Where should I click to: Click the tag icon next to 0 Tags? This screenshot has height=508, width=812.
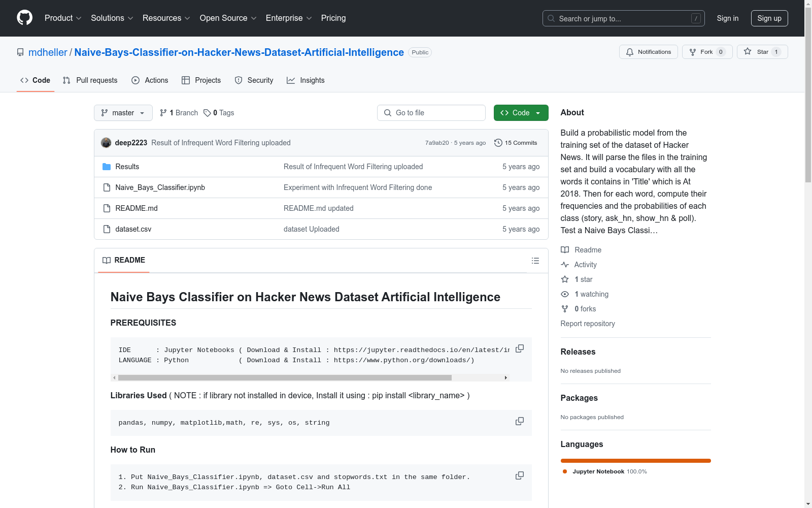[207, 113]
